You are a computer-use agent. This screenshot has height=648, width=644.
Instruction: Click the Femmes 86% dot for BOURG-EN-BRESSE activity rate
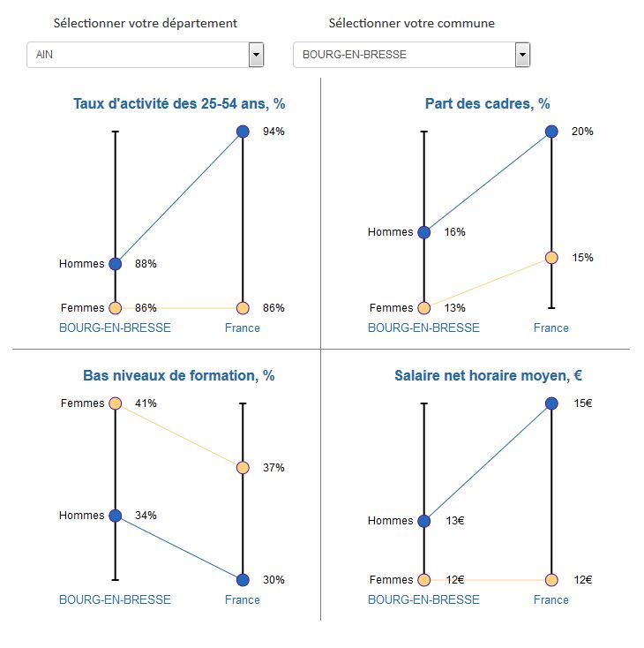[x=115, y=308]
